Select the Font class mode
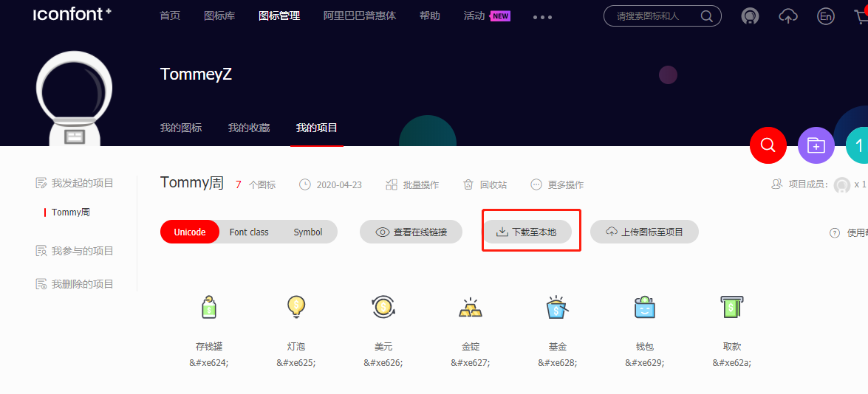Screen dimensions: 868x394 click(249, 232)
